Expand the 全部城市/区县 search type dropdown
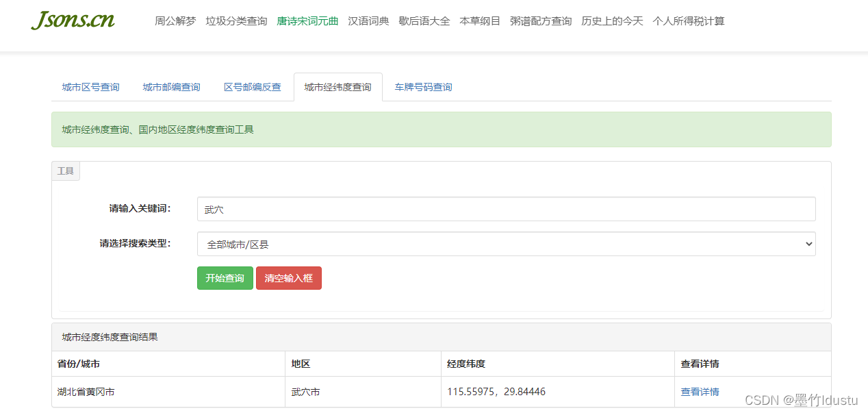868x413 pixels. (506, 244)
